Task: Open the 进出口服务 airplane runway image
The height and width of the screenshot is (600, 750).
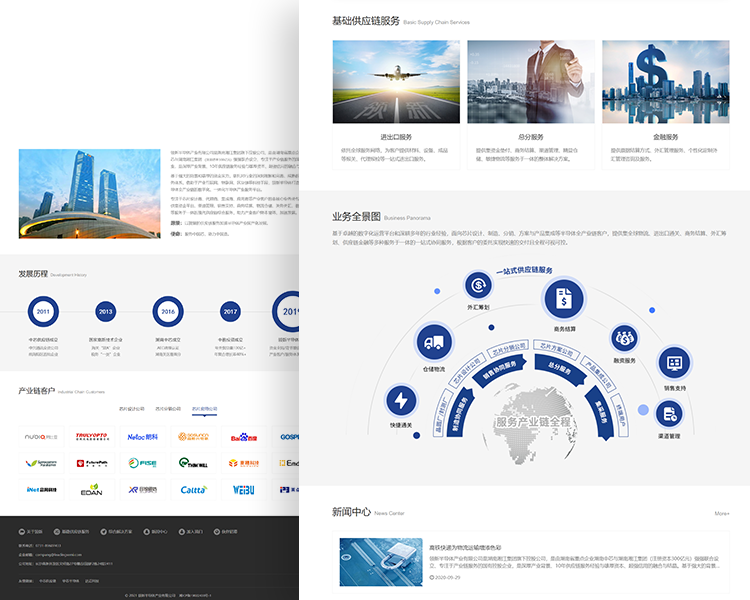Action: 396,82
